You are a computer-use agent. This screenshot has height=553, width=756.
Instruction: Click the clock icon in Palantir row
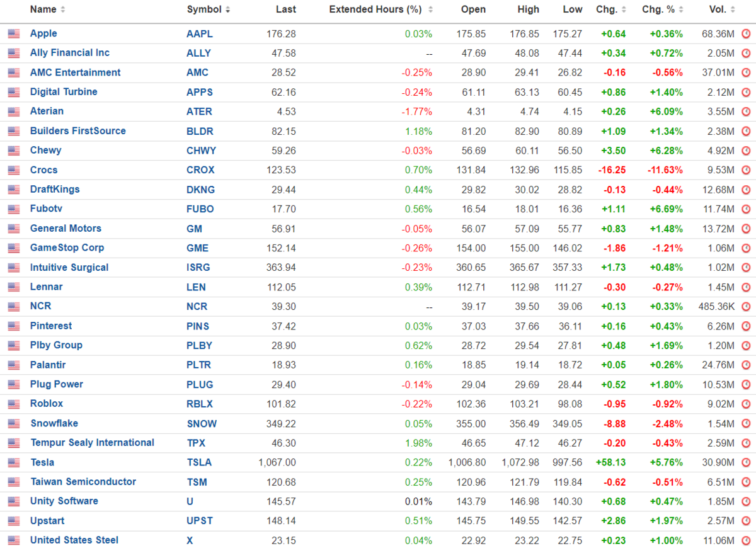point(746,365)
